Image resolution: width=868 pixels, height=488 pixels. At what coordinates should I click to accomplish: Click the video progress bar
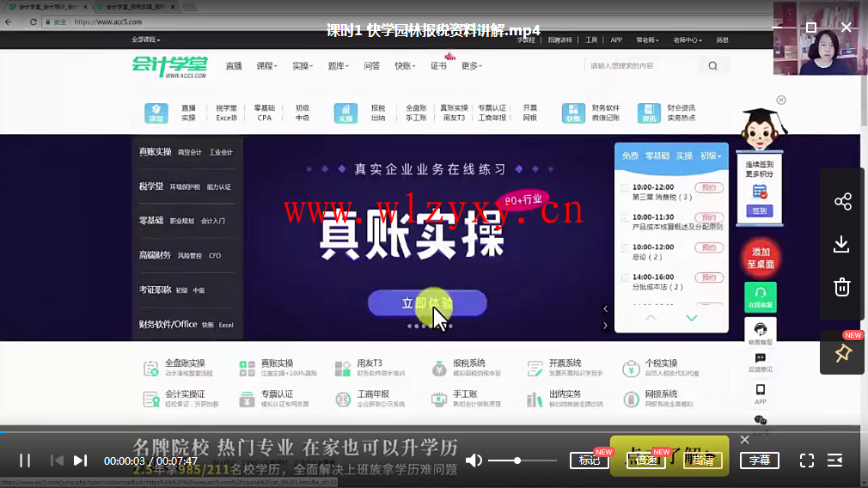(x=434, y=431)
